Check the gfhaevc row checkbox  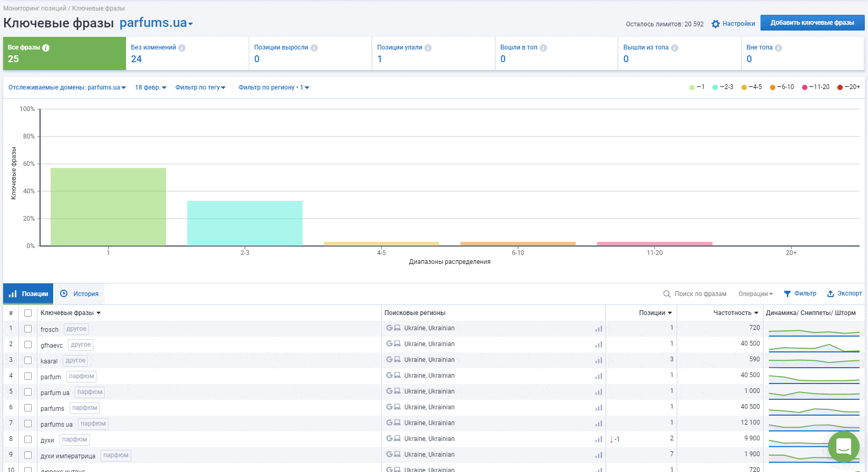(x=28, y=345)
